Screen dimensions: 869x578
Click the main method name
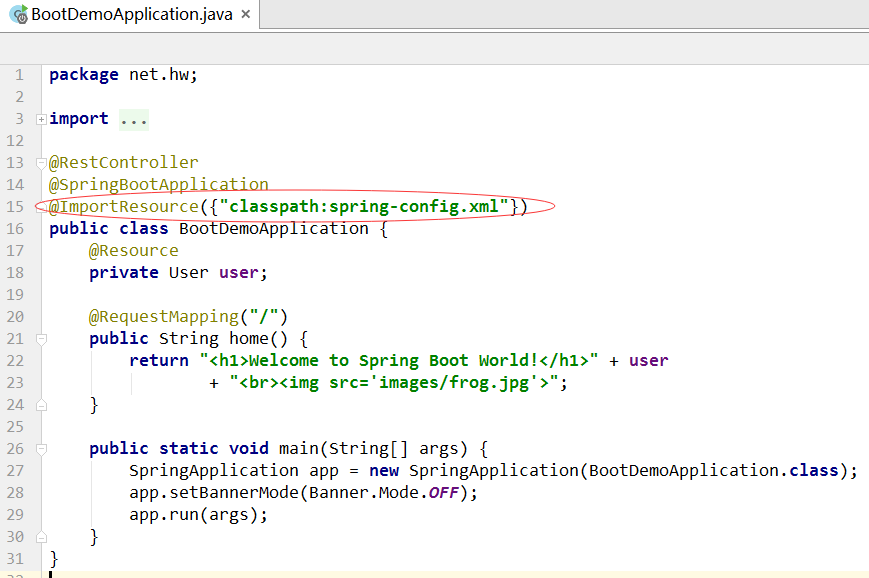(299, 448)
